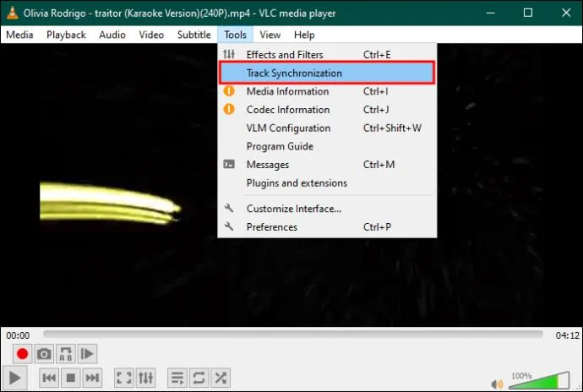Open the Media menu
This screenshot has width=583, height=392.
pyautogui.click(x=19, y=35)
